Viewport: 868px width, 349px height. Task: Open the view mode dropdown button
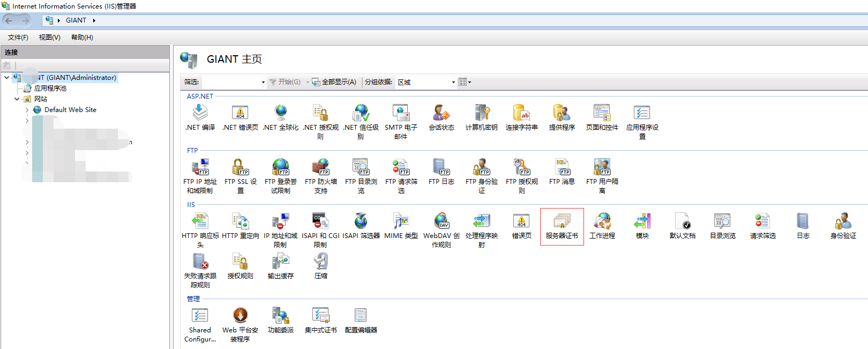coord(465,82)
